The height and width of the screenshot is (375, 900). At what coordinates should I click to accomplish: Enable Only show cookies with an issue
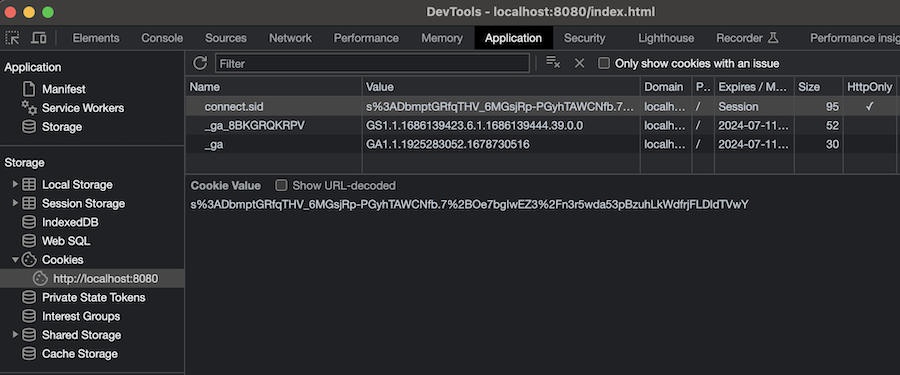tap(603, 63)
